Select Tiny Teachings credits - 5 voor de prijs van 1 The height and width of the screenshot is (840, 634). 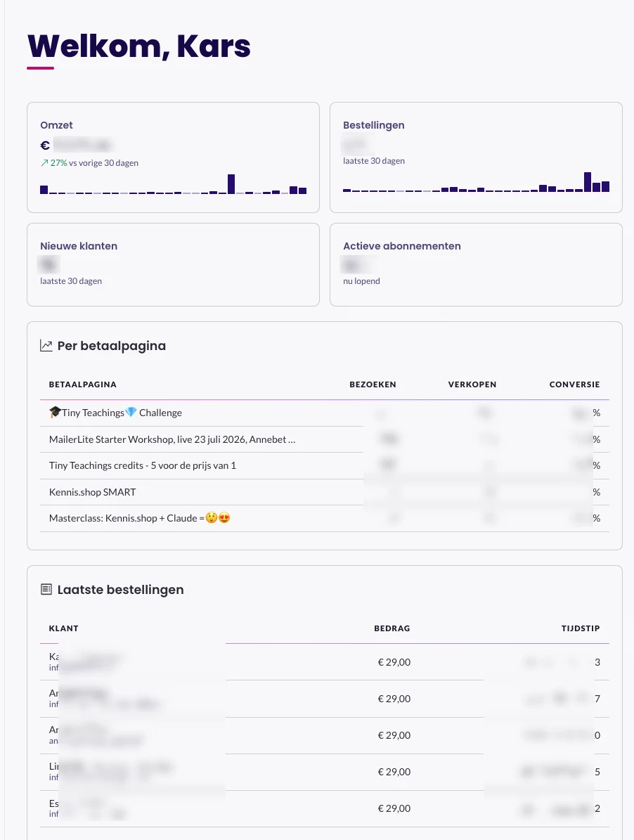(x=325, y=465)
